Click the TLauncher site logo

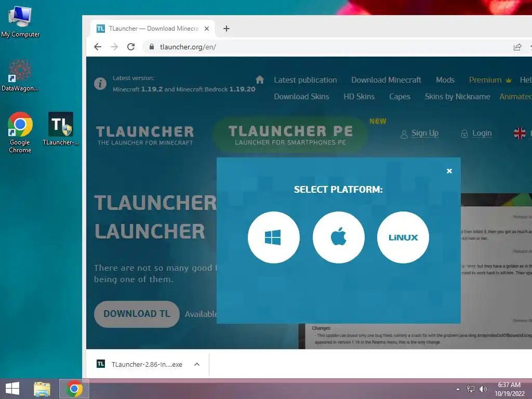pos(145,136)
